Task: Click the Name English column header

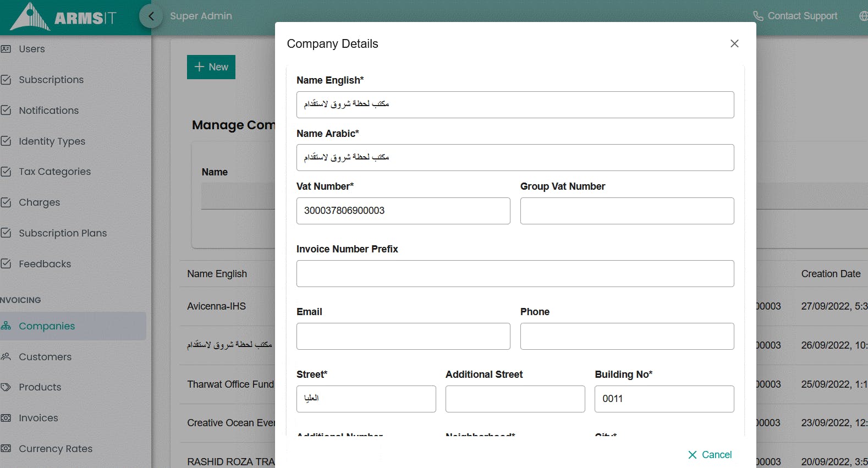Action: pos(217,274)
